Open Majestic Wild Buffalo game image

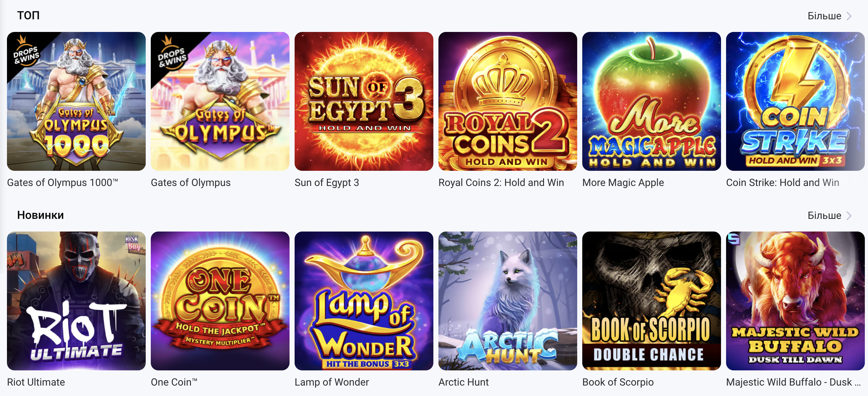[795, 301]
